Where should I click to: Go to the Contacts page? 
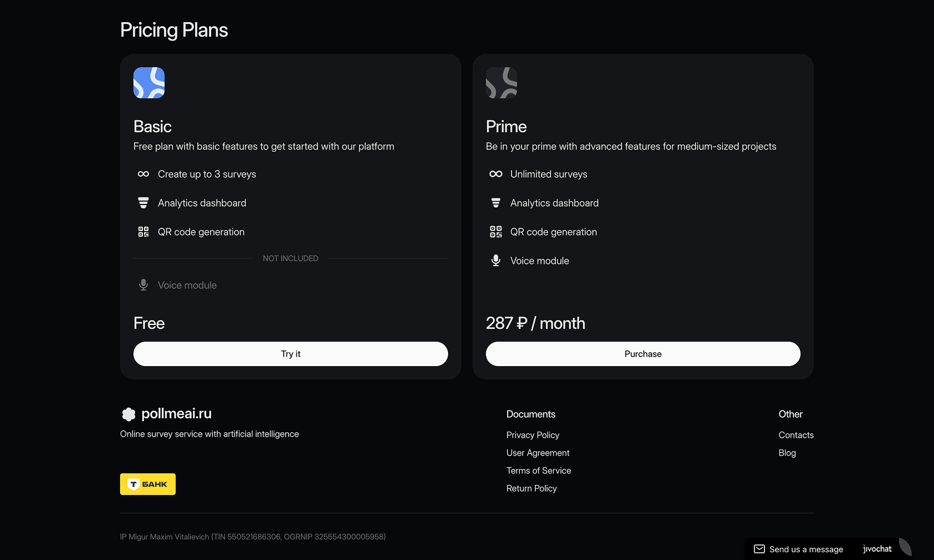coord(796,435)
